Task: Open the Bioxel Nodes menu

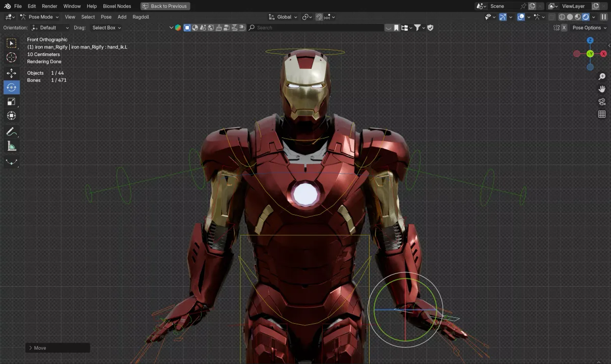Action: click(117, 6)
